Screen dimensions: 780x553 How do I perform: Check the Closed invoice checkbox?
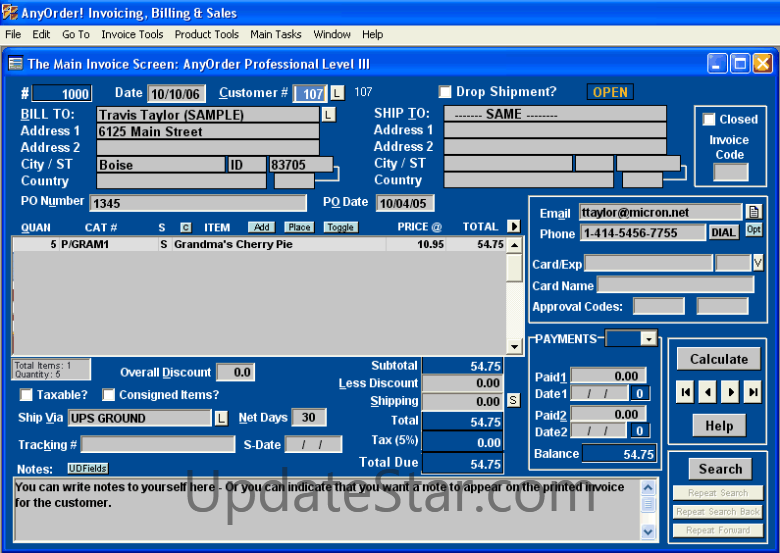(x=708, y=119)
